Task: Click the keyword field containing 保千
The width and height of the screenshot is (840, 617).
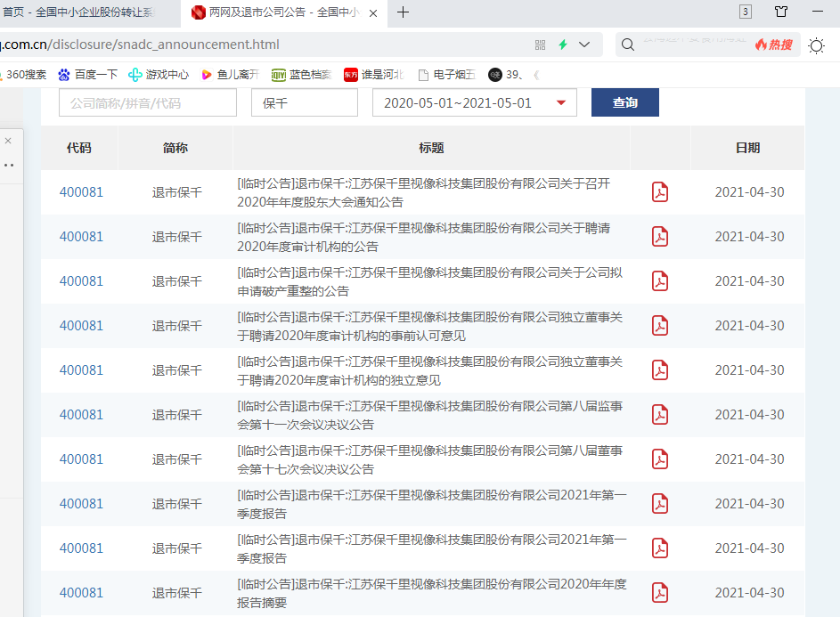Action: (305, 102)
